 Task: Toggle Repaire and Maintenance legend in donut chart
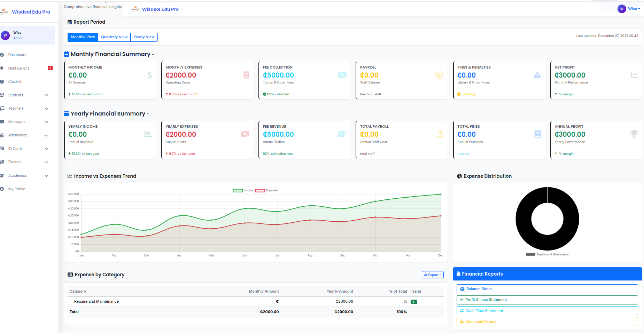[x=547, y=254]
